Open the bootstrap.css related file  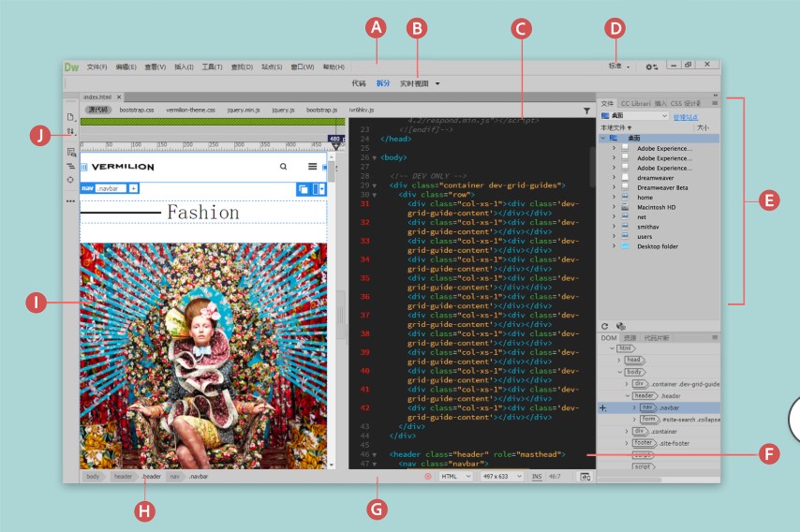pos(136,110)
